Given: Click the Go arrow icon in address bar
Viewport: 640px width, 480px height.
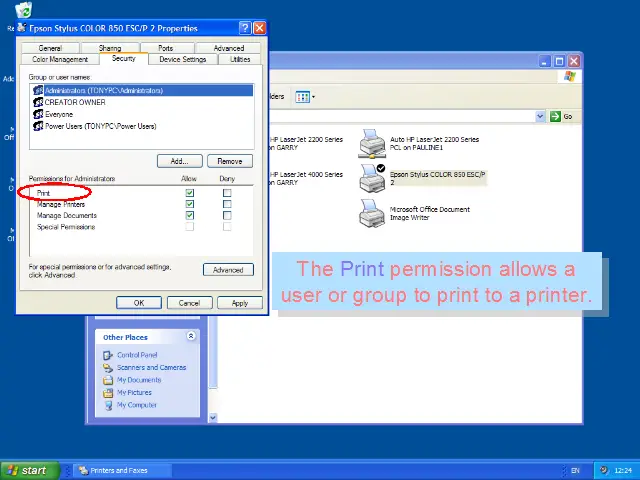Looking at the screenshot, I should point(555,116).
